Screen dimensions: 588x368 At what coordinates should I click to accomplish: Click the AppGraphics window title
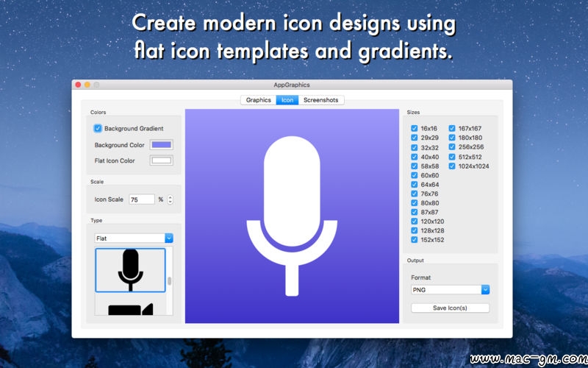click(292, 85)
